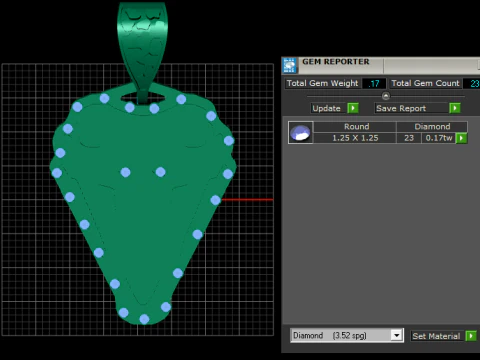
Task: Click the Round shape cell
Action: (x=355, y=127)
